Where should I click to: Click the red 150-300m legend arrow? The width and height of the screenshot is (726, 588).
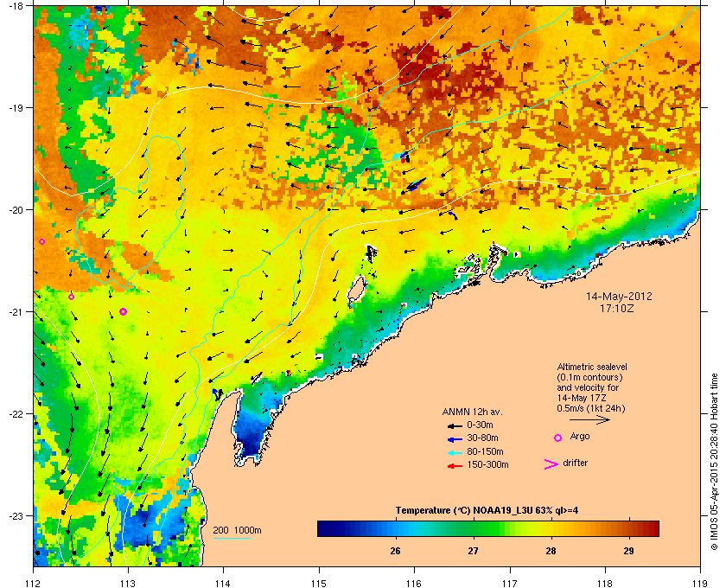tap(455, 466)
